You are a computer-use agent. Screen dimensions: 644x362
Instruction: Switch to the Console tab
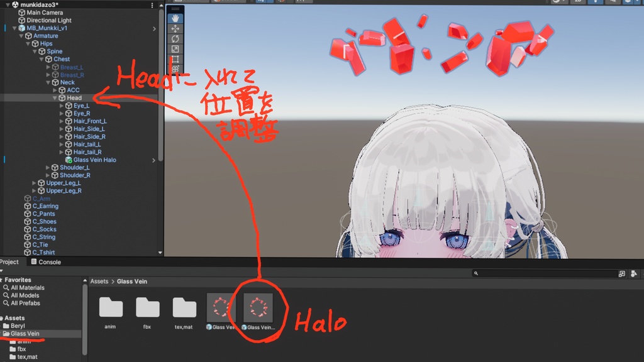(46, 262)
